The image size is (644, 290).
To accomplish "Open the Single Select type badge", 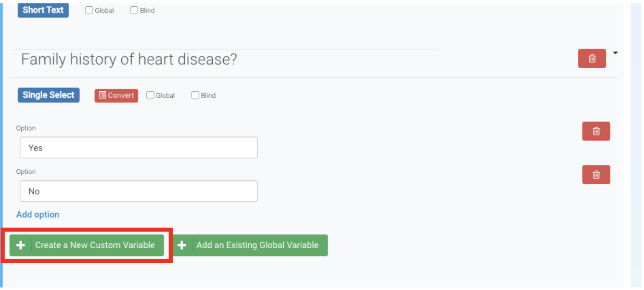I will (x=49, y=95).
